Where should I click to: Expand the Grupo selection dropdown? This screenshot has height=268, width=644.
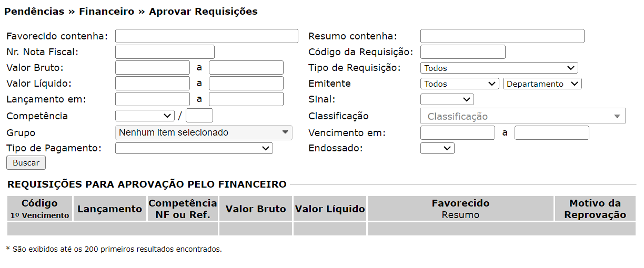point(204,132)
